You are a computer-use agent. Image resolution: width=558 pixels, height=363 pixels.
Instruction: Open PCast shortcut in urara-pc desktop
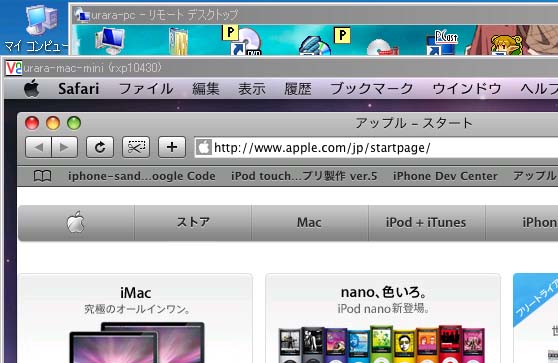pyautogui.click(x=442, y=42)
